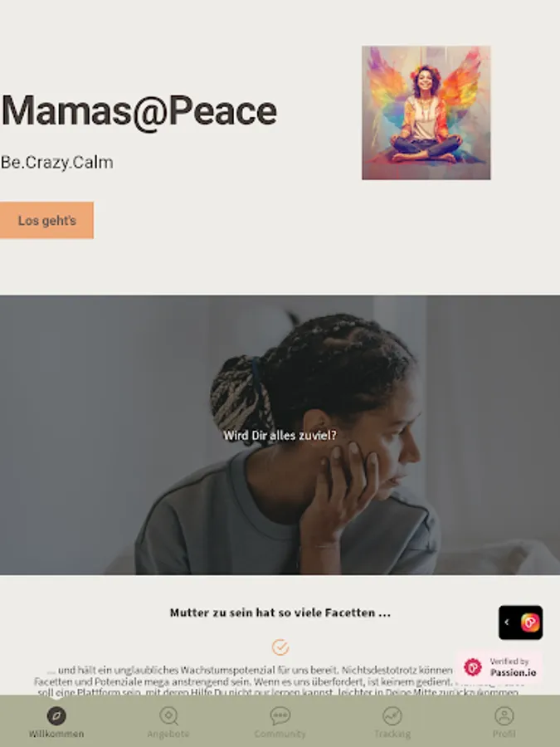Click the Mamas@Peace title heading
Viewport: 560px width, 747px height.
point(139,112)
